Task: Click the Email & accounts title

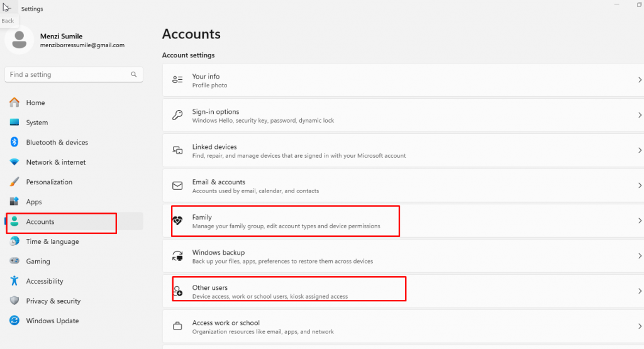Action: tap(218, 182)
